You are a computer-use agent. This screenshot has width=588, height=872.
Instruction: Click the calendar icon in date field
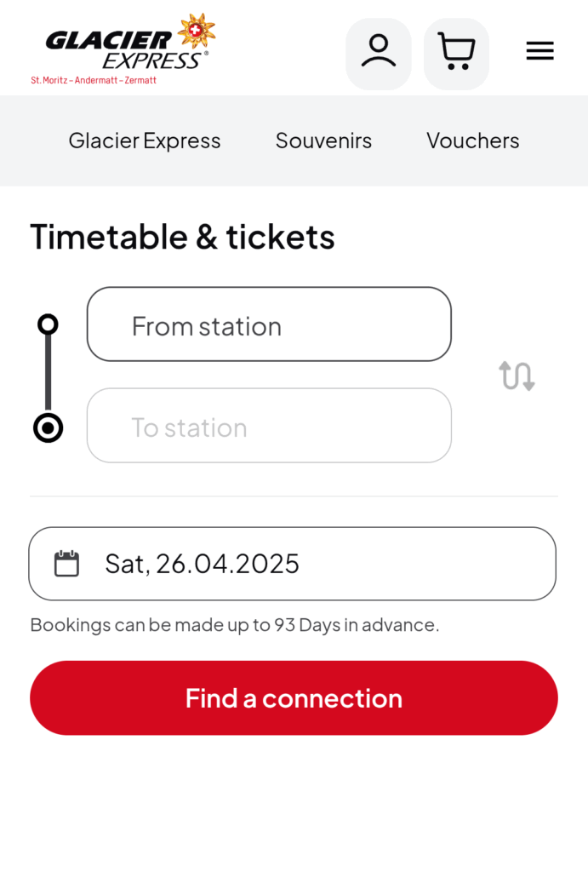coord(66,564)
